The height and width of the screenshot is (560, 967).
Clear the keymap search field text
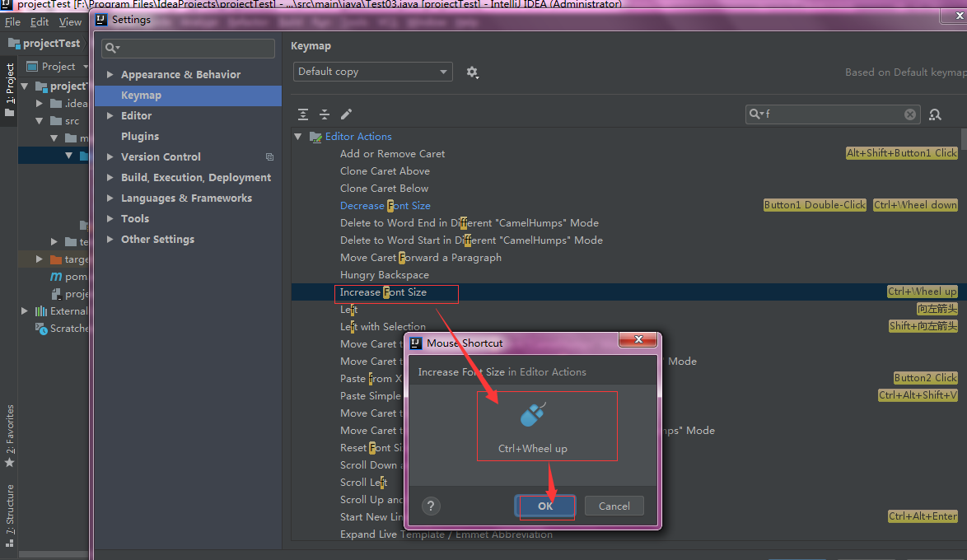pyautogui.click(x=909, y=114)
